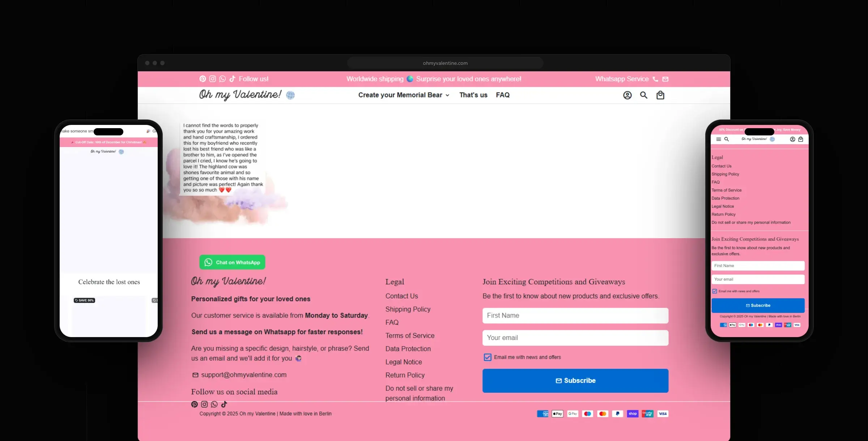
Task: Open FAQ in header navigation
Action: (x=503, y=95)
